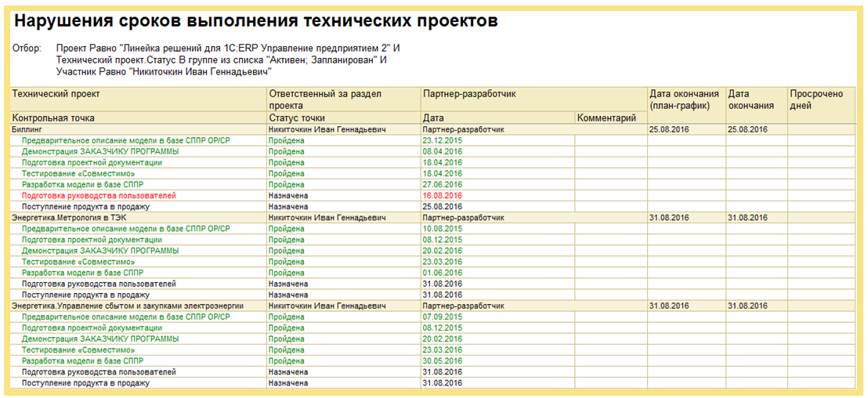Viewport: 868px width, 398px height.
Task: Click "Партнер-разработчик" value in the Энергетика.Метрология row
Action: point(463,218)
